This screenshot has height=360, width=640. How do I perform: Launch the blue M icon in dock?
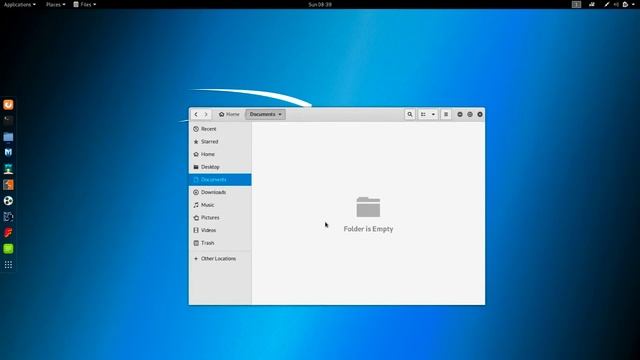pyautogui.click(x=8, y=152)
